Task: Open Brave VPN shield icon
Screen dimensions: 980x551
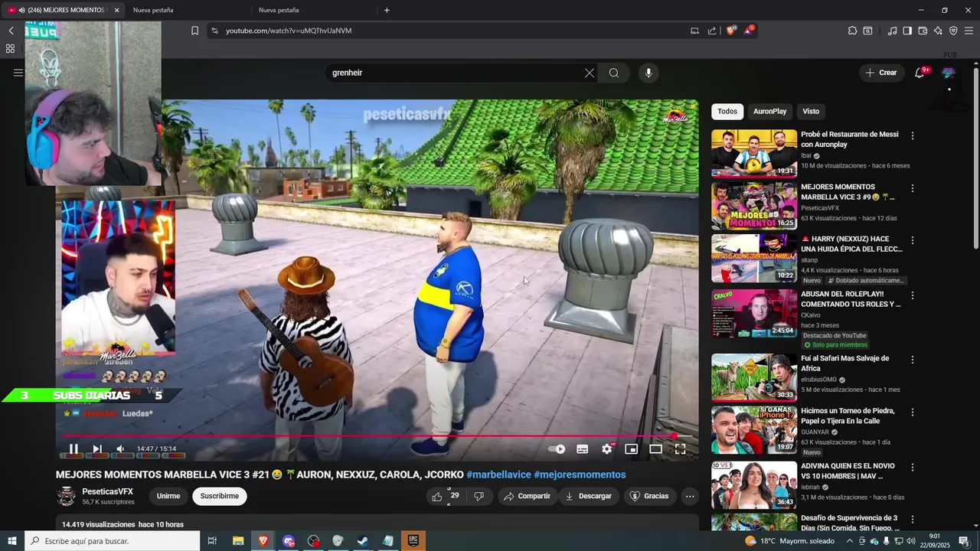Action: tap(953, 31)
